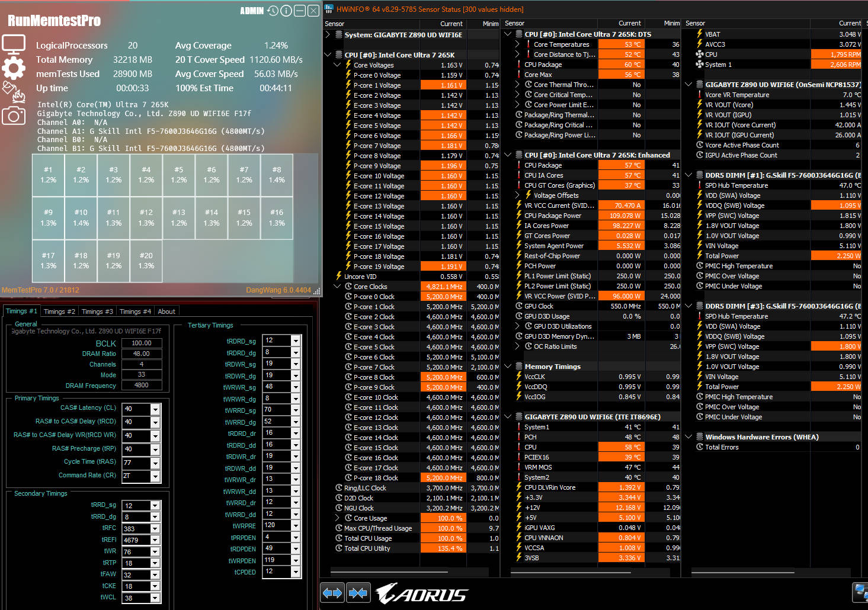Click network computers icon at HWiNFO bottom right
Screen dimensions: 868x610
[860, 592]
